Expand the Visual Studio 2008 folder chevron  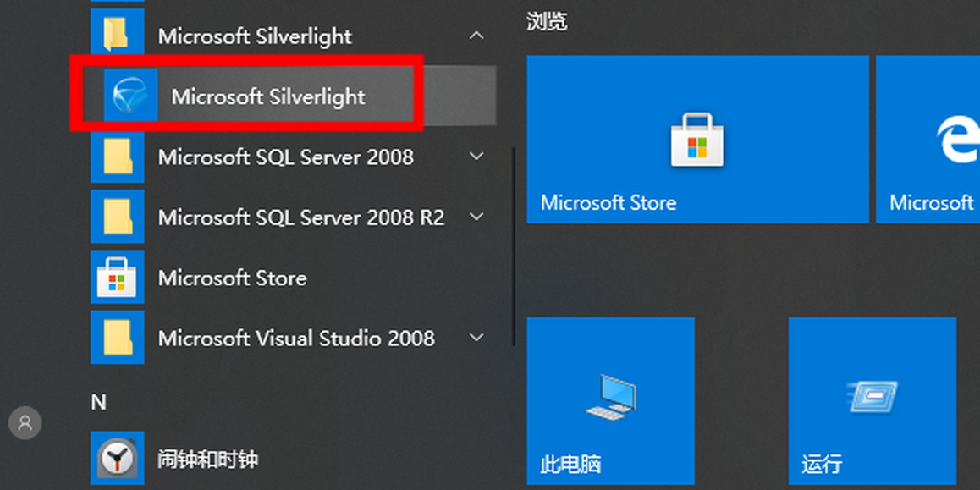[x=476, y=339]
